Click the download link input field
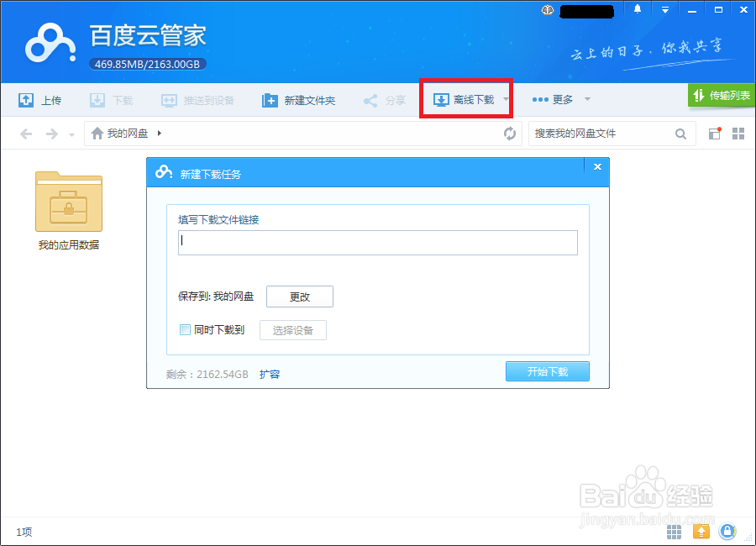Image resolution: width=756 pixels, height=546 pixels. [377, 243]
